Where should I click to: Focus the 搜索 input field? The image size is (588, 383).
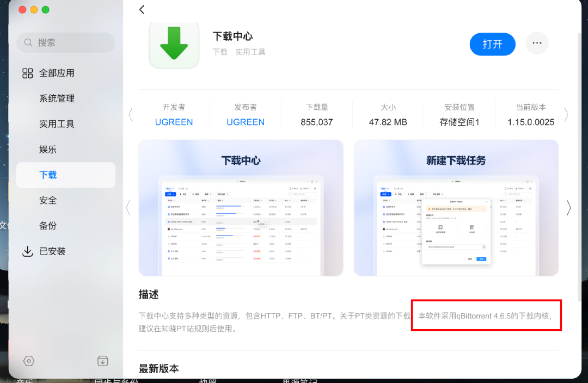point(66,43)
